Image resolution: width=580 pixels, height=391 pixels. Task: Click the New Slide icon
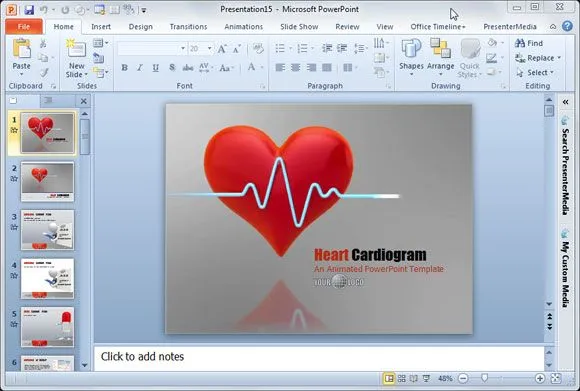tap(76, 48)
